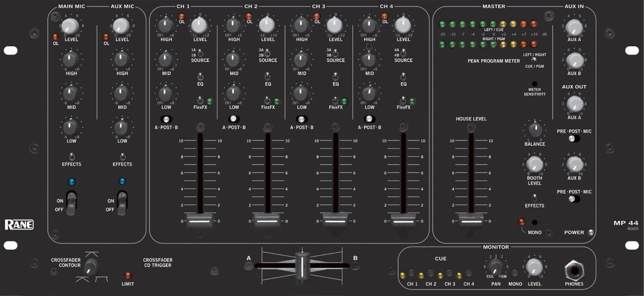Click the Main Mic OL overload LED
The image size is (644, 296).
point(56,37)
